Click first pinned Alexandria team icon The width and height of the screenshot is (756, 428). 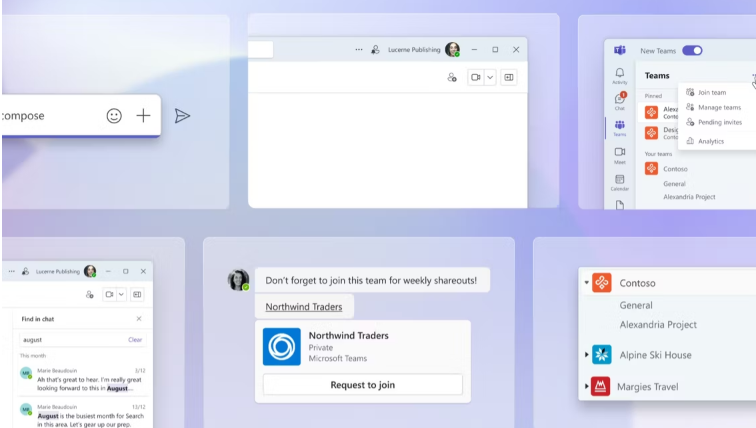651,112
